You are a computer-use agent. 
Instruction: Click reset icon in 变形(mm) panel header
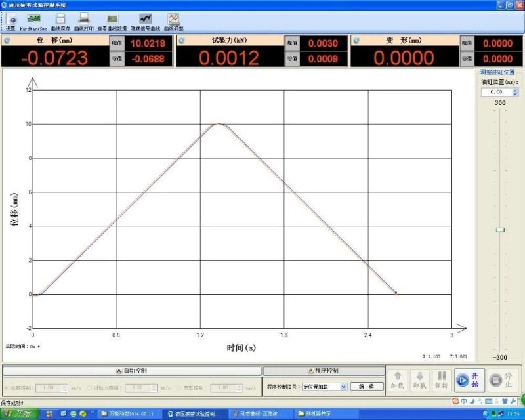click(356, 41)
